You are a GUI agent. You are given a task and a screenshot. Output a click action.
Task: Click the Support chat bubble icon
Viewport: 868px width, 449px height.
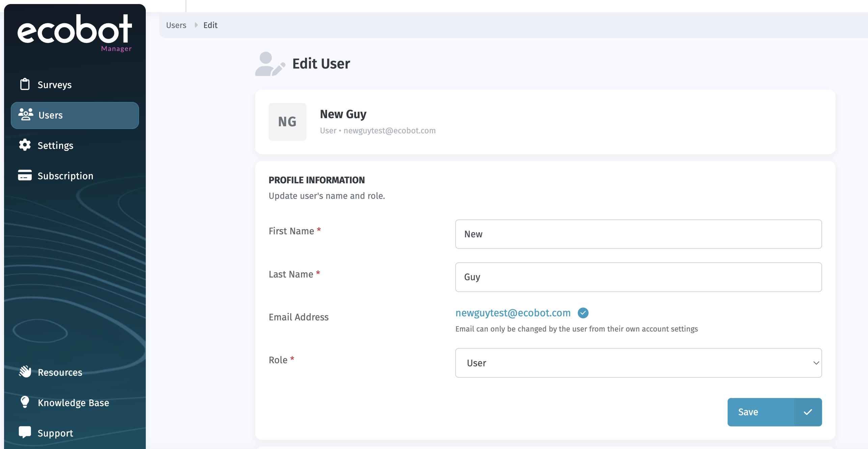tap(25, 432)
